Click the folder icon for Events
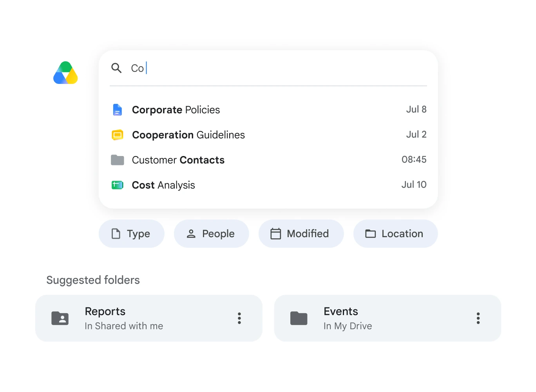 [x=299, y=318]
